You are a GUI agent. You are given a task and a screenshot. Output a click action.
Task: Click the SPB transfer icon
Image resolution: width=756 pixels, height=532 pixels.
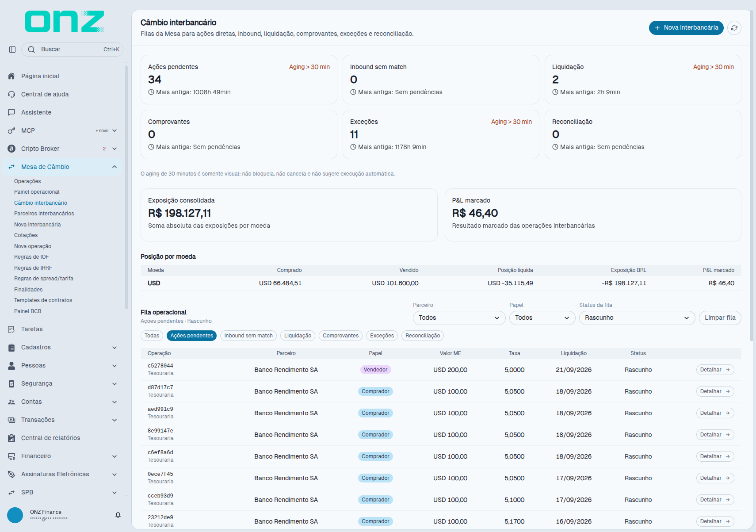(11, 492)
